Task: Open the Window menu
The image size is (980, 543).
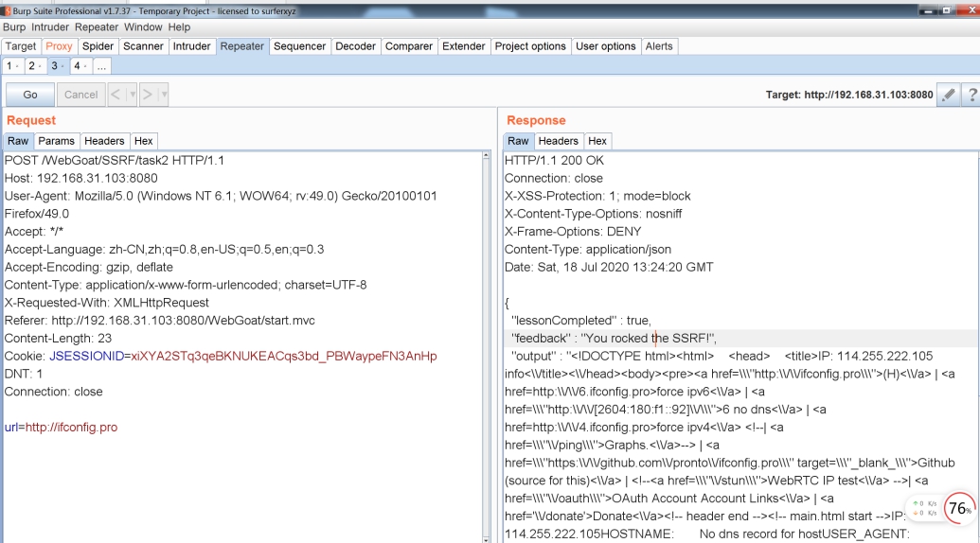Action: (143, 26)
